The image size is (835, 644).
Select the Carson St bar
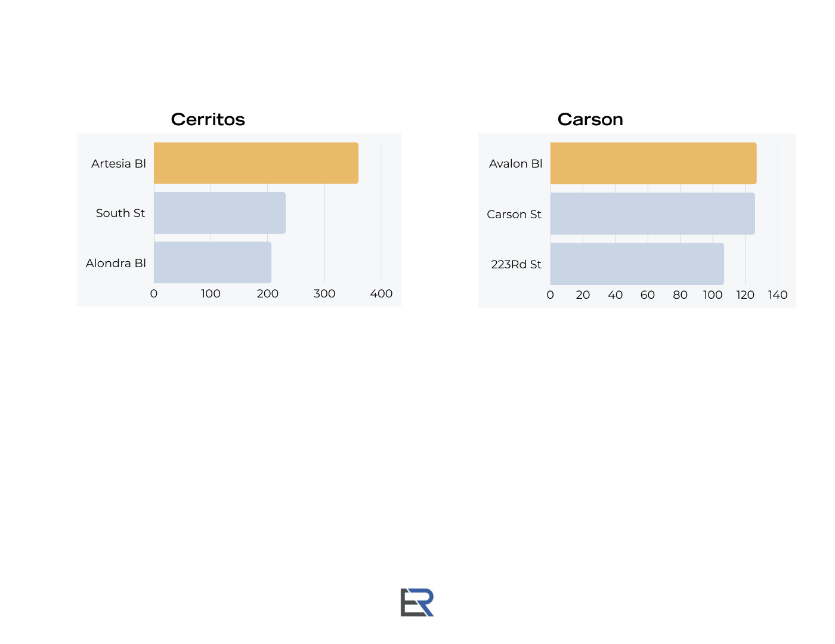point(652,213)
